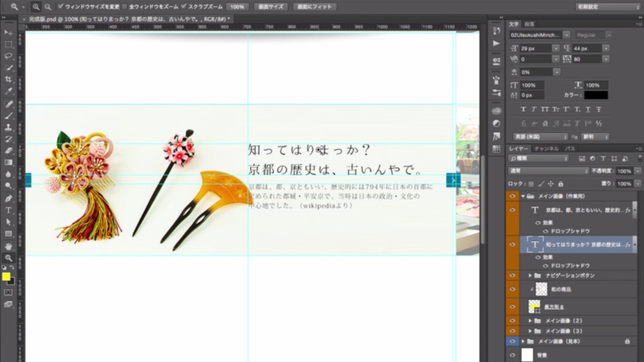Select the Blur tool
The image size is (644, 362).
click(8, 174)
